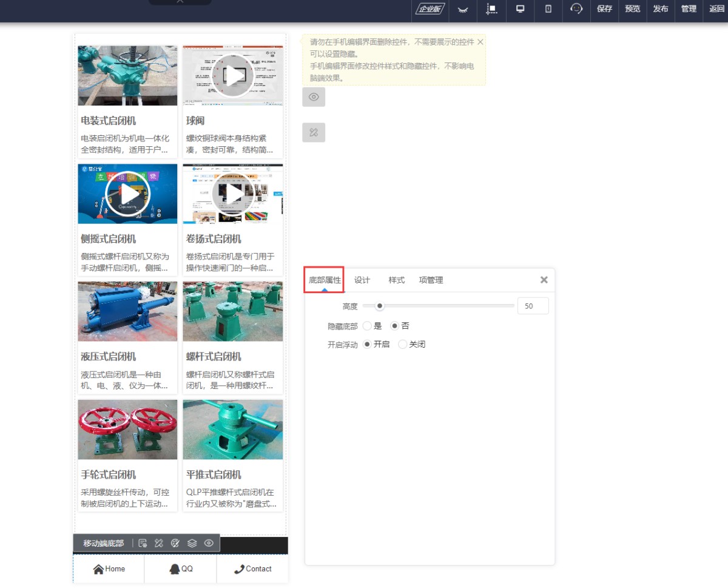Click the 液压式启闭机 title text

[x=109, y=357]
